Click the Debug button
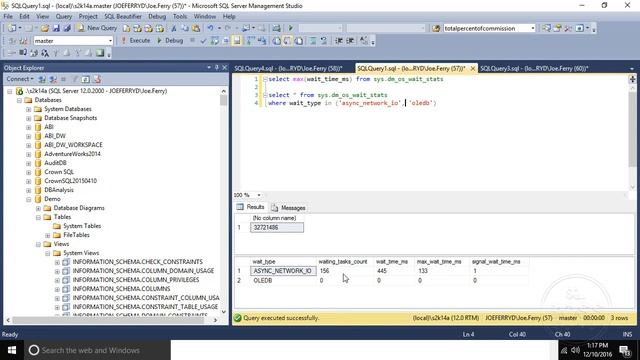The width and height of the screenshot is (640, 360). pyautogui.click(x=170, y=41)
